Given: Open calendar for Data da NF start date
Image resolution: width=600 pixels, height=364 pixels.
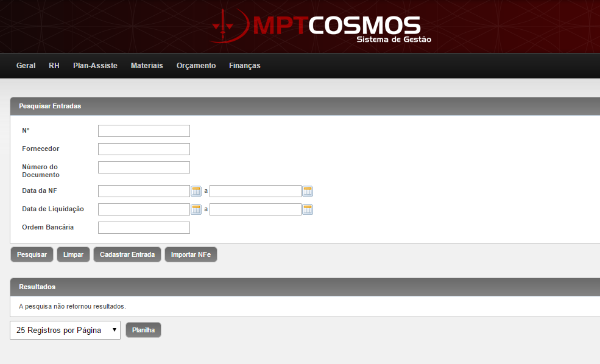Looking at the screenshot, I should [196, 191].
